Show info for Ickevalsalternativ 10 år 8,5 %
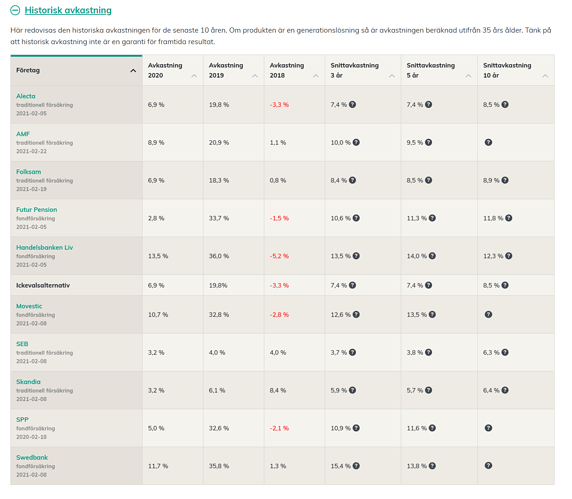Viewport: 572px width, 499px height. coord(505,285)
